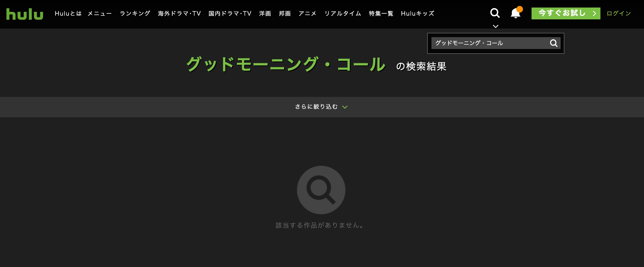Open the リアルタイム section
The width and height of the screenshot is (644, 267).
(x=343, y=13)
